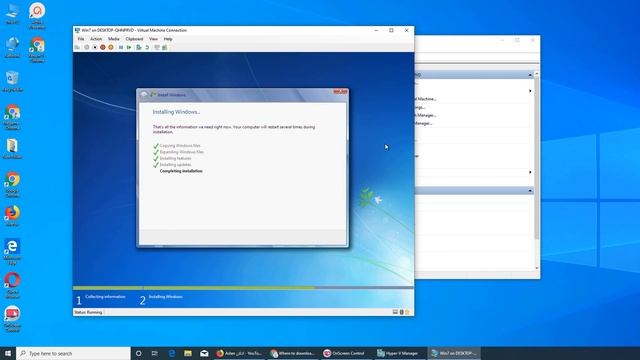
Task: Open the View menu
Action: click(153, 39)
